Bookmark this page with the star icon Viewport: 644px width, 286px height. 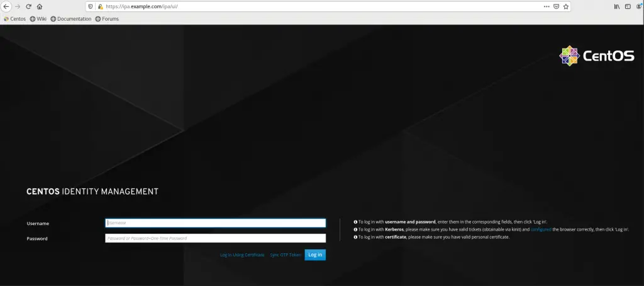(x=566, y=6)
